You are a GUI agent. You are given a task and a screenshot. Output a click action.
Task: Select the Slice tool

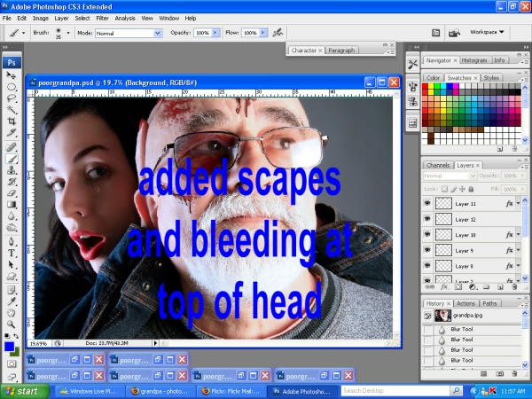click(12, 133)
